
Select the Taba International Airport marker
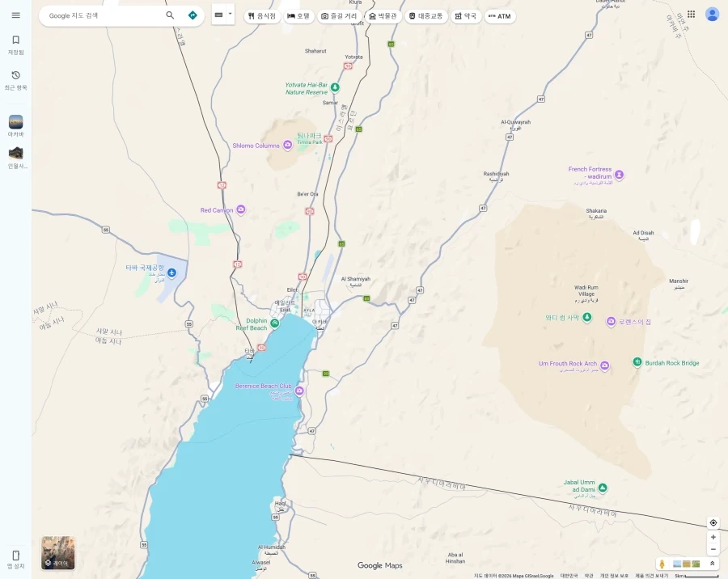pyautogui.click(x=171, y=273)
